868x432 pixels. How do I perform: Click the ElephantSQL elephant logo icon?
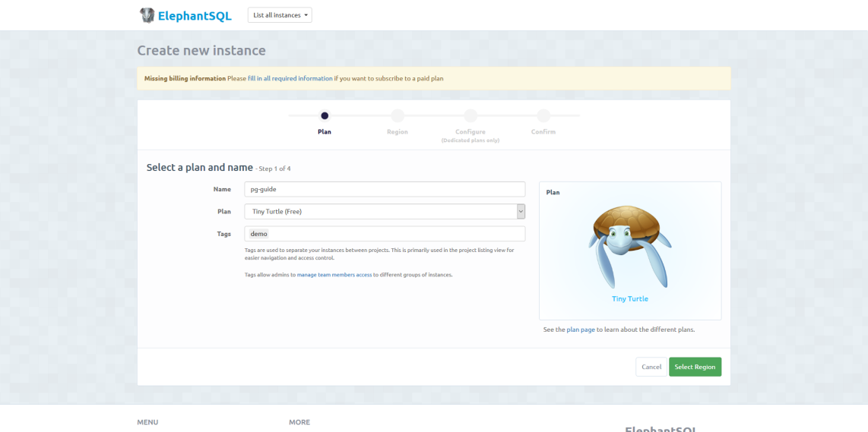(x=147, y=15)
